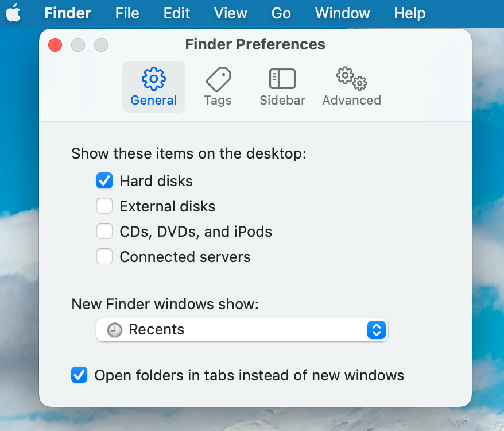
Task: Open the New Finder windows show dropdown
Action: pos(242,329)
